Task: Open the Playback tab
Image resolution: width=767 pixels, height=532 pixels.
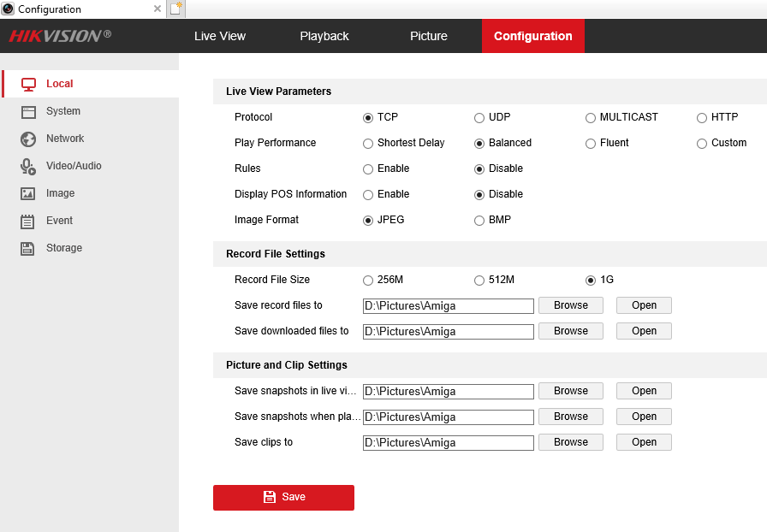Action: pos(324,36)
